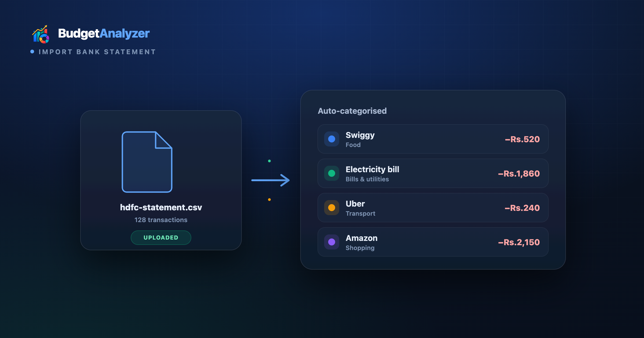Click the purple Amazon category icon
The width and height of the screenshot is (644, 338).
(x=332, y=242)
